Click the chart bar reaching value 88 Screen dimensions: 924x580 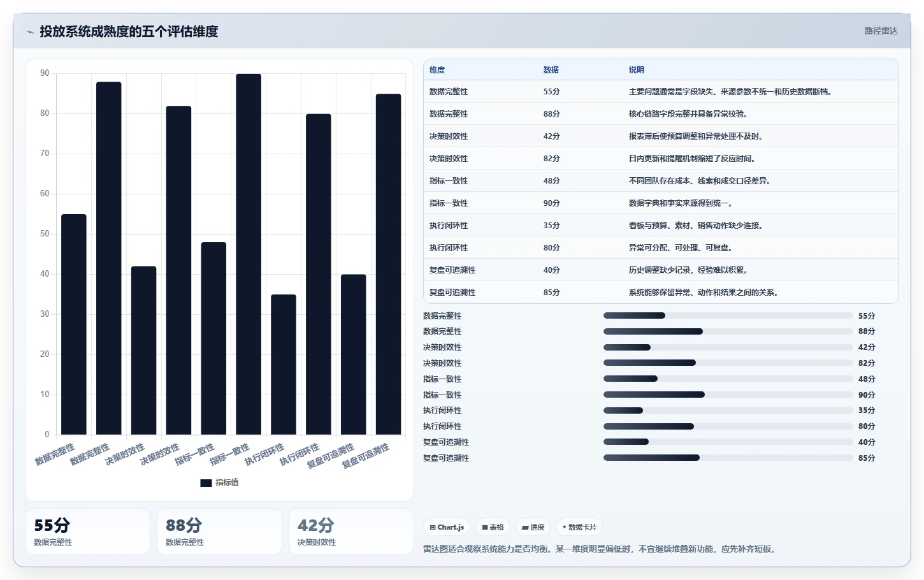pyautogui.click(x=109, y=258)
